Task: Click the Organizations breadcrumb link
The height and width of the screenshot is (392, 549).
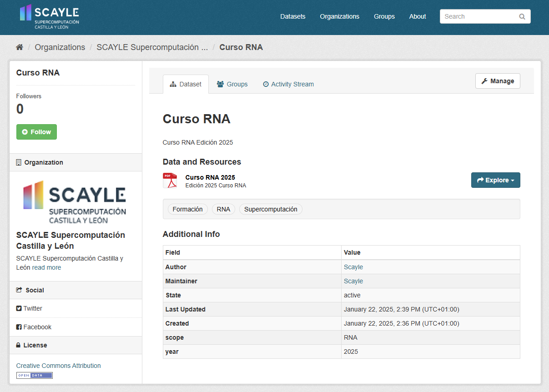Action: coord(60,47)
